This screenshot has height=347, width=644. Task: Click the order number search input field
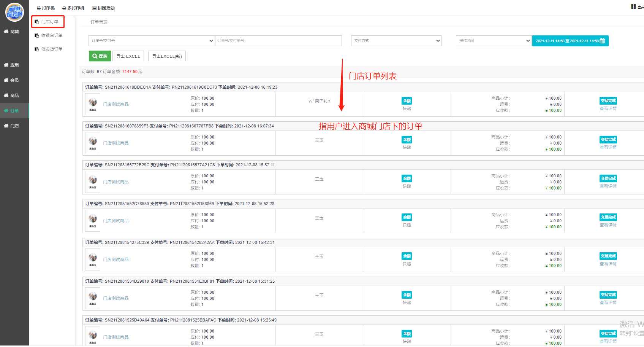pos(278,41)
